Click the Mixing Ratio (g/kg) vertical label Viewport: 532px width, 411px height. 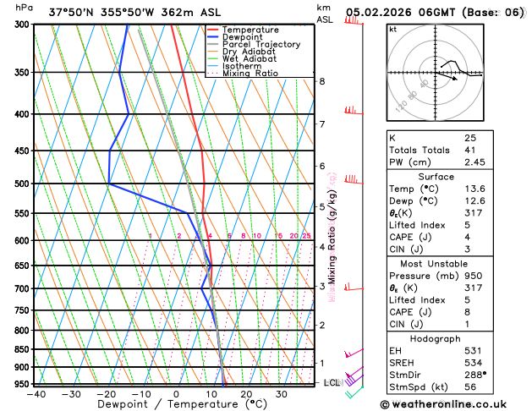tap(332, 237)
